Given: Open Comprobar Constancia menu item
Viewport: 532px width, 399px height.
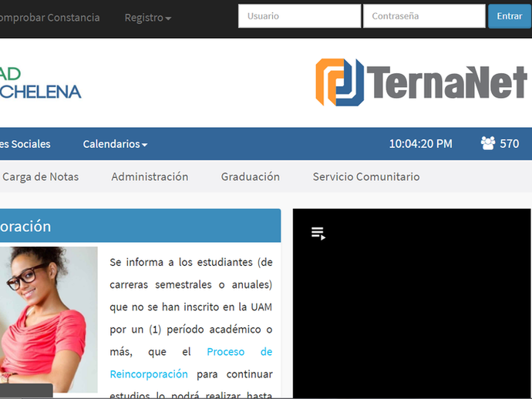Looking at the screenshot, I should click(49, 18).
